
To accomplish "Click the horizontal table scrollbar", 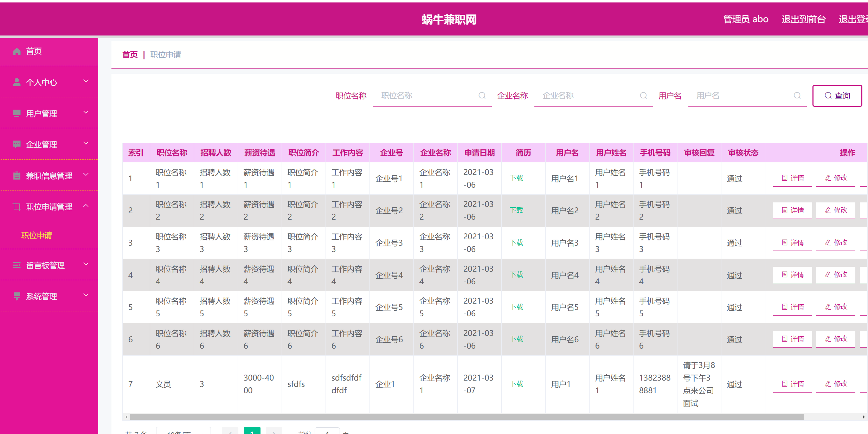I will [x=466, y=417].
